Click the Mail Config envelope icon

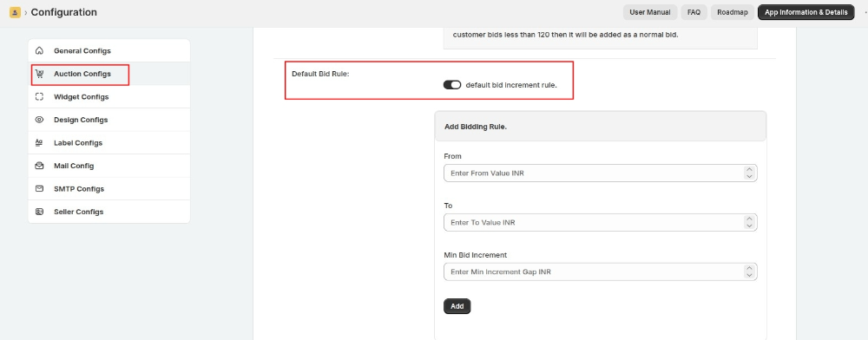coord(39,166)
